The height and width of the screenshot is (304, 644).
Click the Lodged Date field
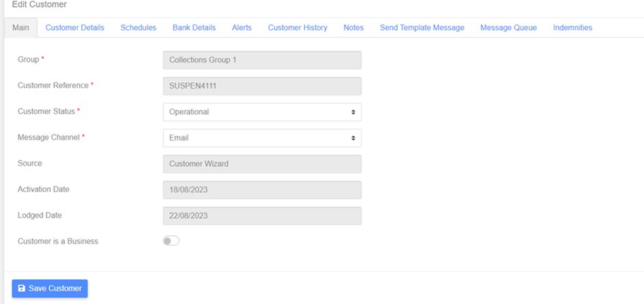point(262,216)
